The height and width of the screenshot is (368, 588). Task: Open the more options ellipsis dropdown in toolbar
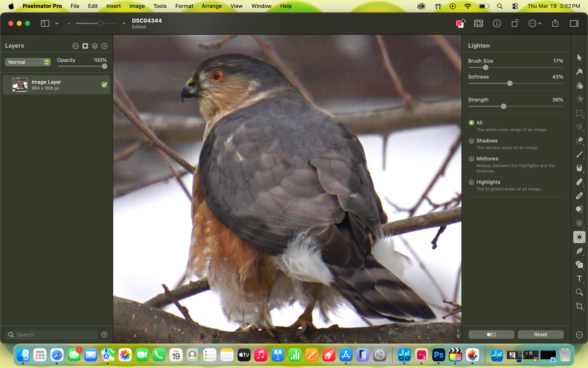point(535,24)
